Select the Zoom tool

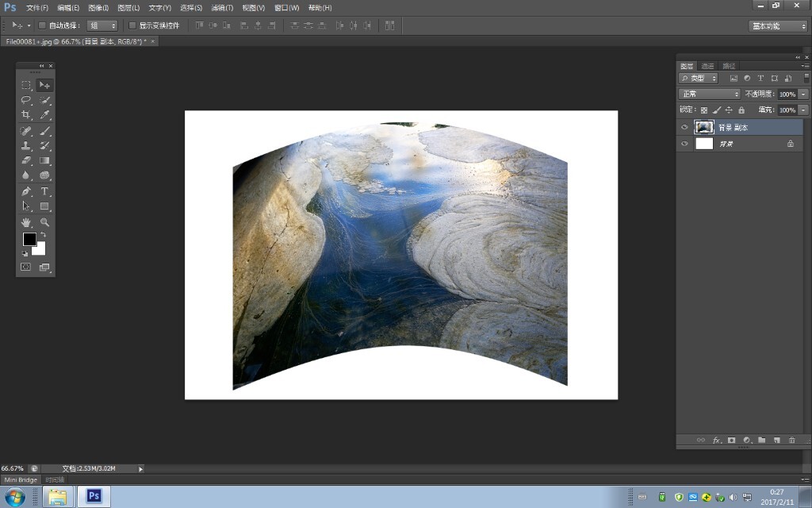[x=44, y=222]
